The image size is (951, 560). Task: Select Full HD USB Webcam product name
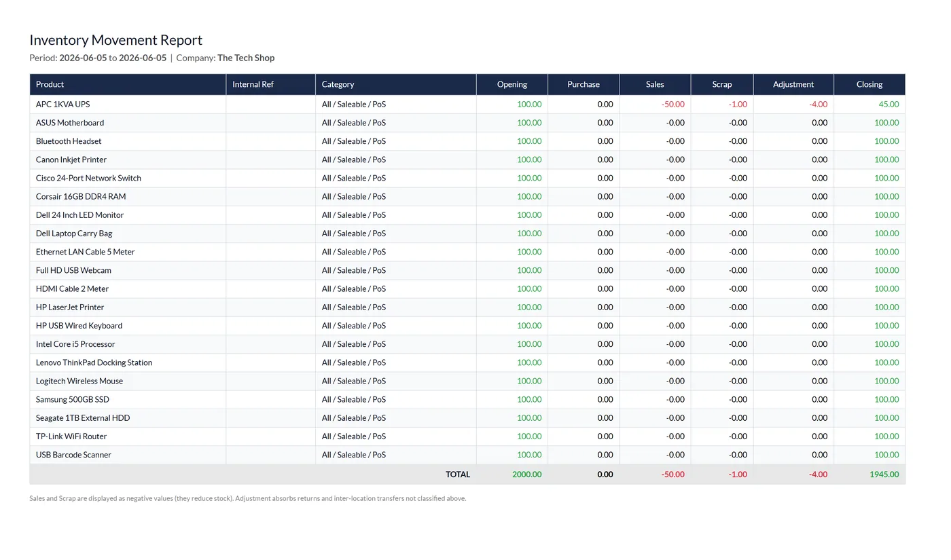73,270
